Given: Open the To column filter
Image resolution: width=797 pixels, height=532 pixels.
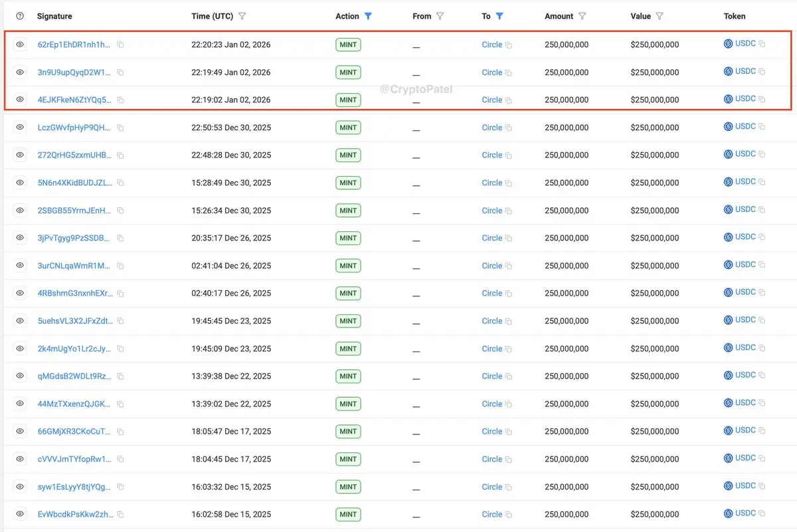Looking at the screenshot, I should pos(499,16).
